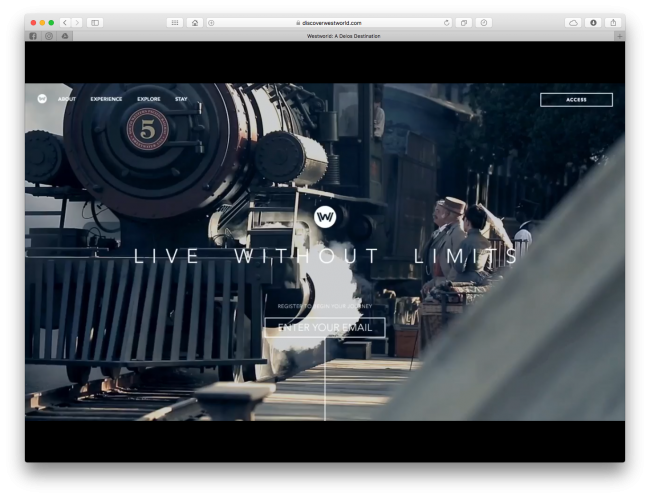Click the LIVE WITHOUT LIMITS headline
The height and width of the screenshot is (498, 650).
(325, 255)
